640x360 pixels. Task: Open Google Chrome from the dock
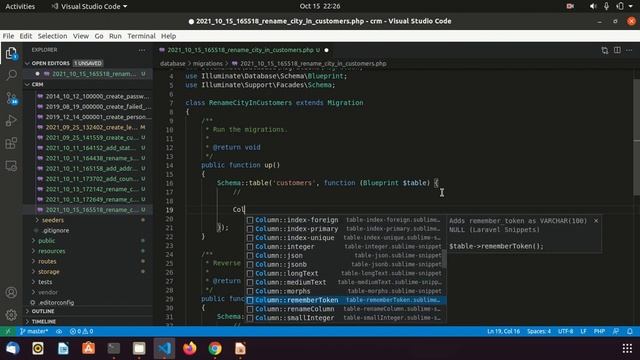[215, 348]
